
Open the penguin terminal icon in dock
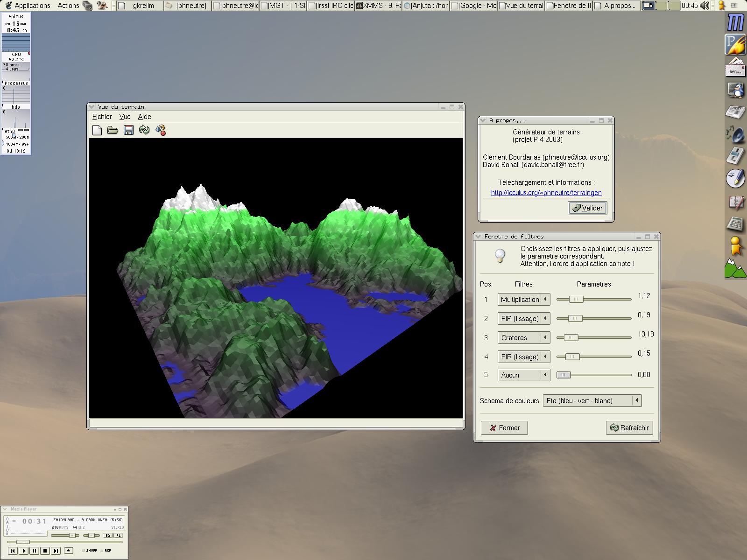click(x=736, y=90)
